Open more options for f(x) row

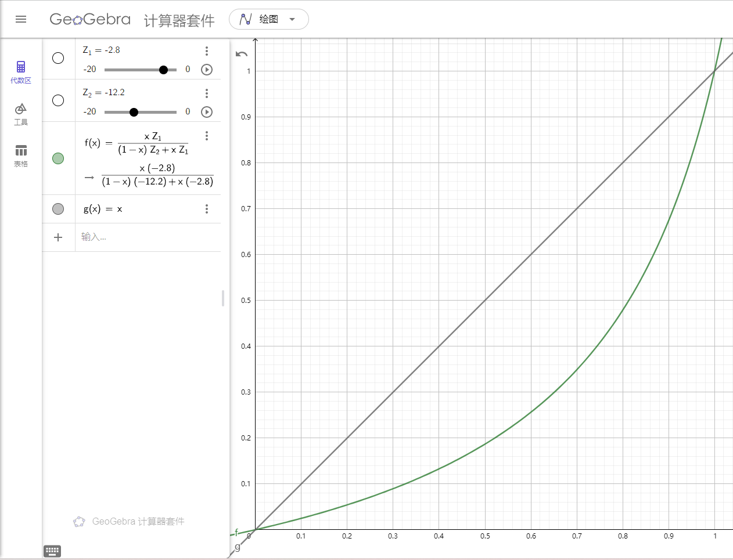pos(207,136)
